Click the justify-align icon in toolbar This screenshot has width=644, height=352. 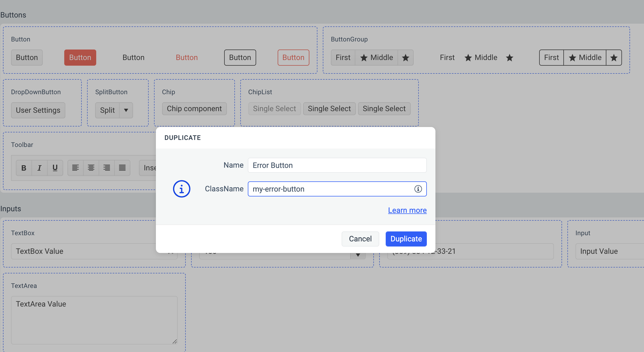coord(122,167)
